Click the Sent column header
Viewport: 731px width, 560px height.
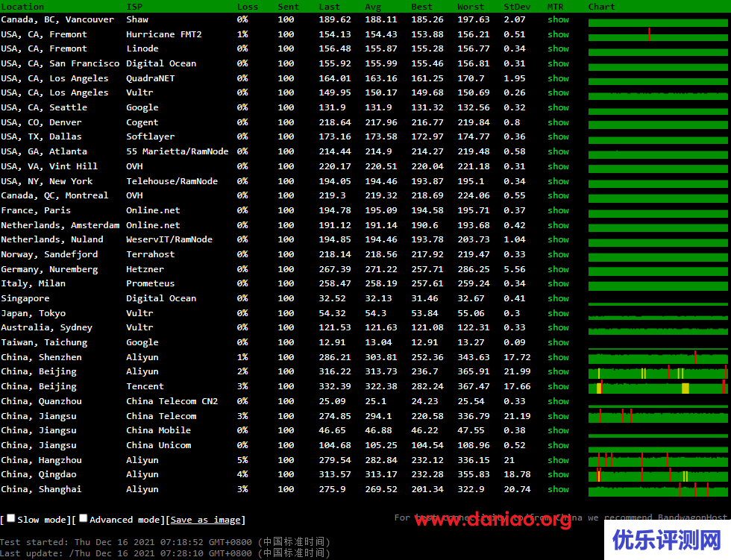[288, 7]
